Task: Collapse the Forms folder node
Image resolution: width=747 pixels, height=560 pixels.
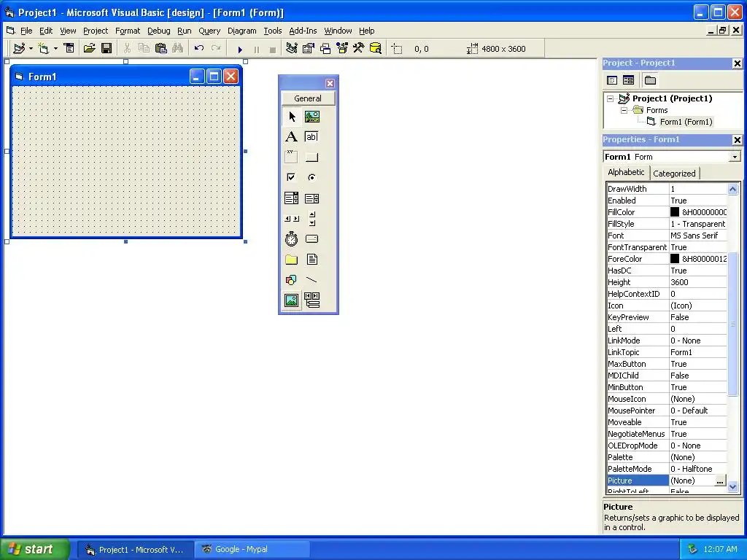Action: click(624, 110)
